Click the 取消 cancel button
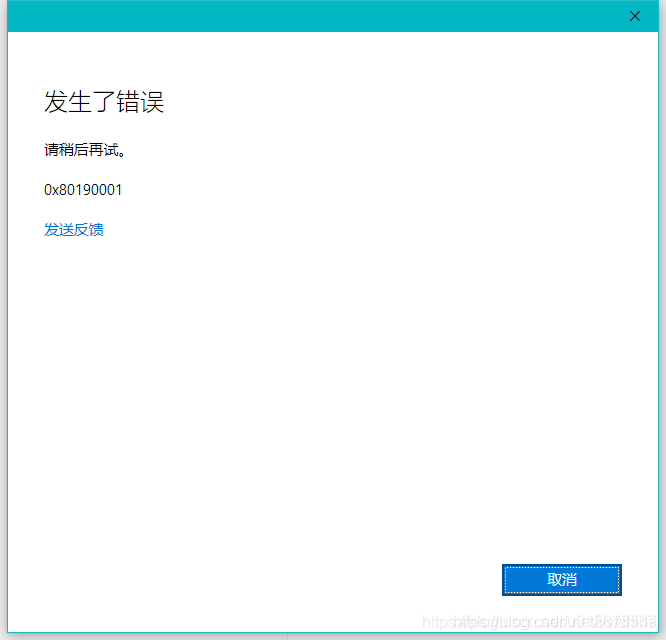The image size is (666, 640). pos(562,580)
